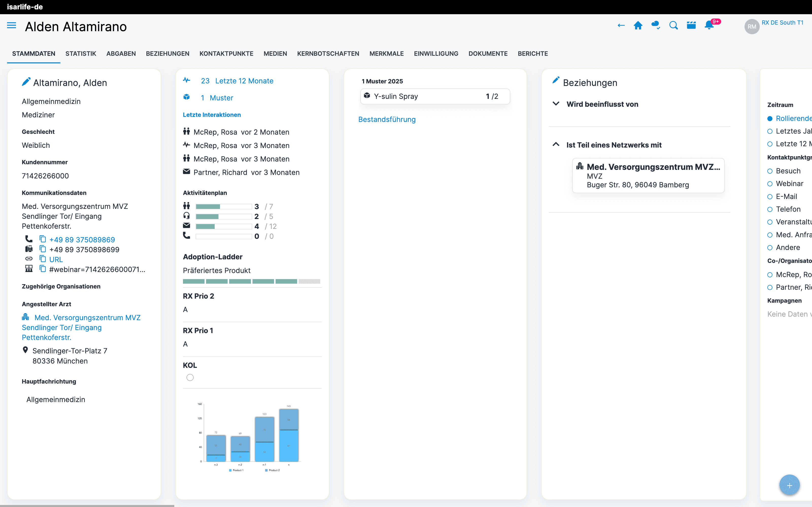812x507 pixels.
Task: Open the Bestandsführung link
Action: point(387,120)
